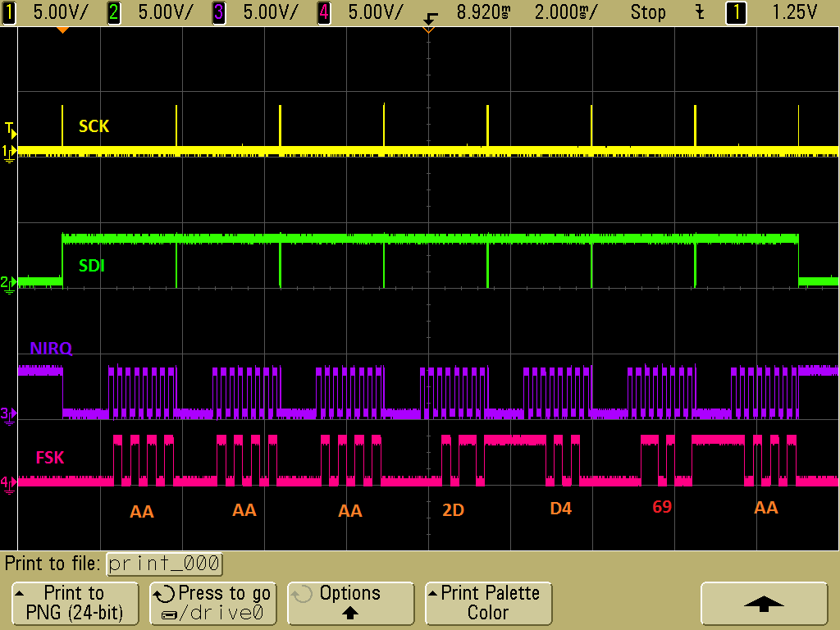Screen dimensions: 840x630
Task: Click the falling-edge trigger slope icon
Action: [700, 12]
